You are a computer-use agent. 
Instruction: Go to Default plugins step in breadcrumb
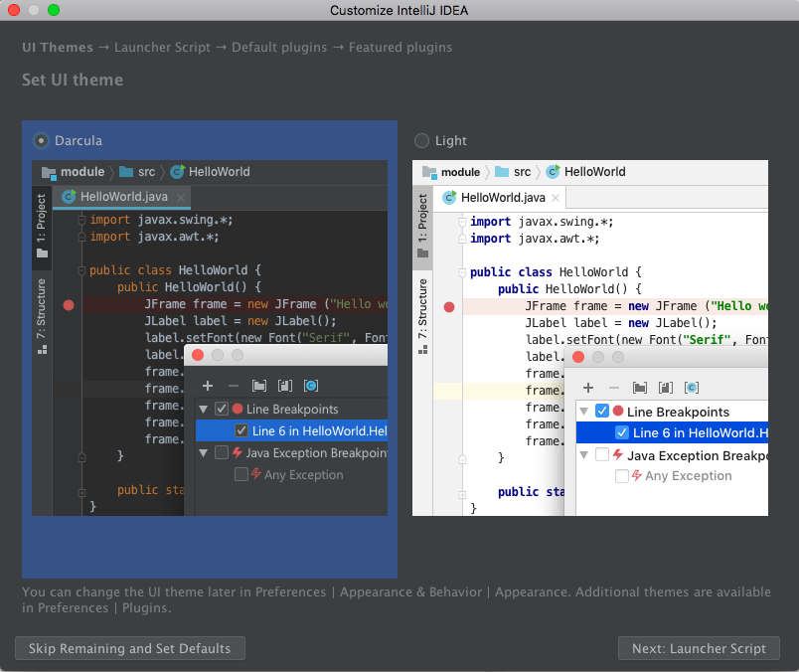tap(279, 48)
